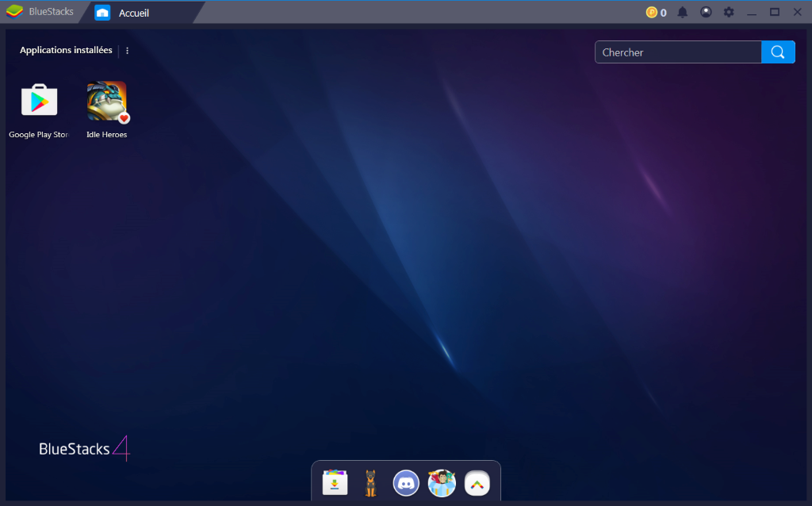Click the blue search magnifier button

778,52
